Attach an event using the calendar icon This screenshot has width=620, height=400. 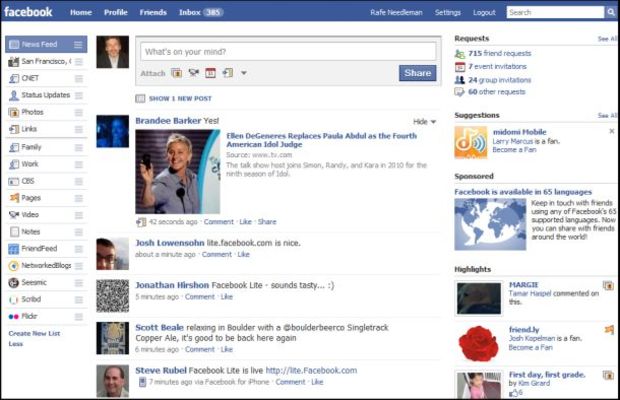click(210, 73)
